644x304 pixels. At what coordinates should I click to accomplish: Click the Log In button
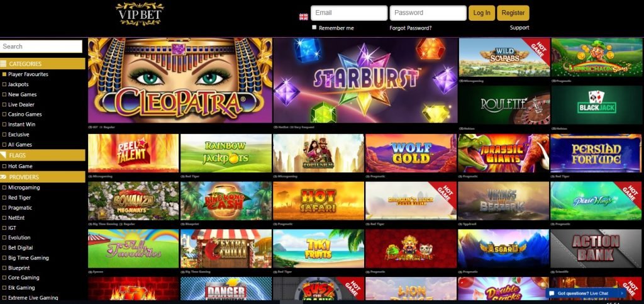click(482, 13)
